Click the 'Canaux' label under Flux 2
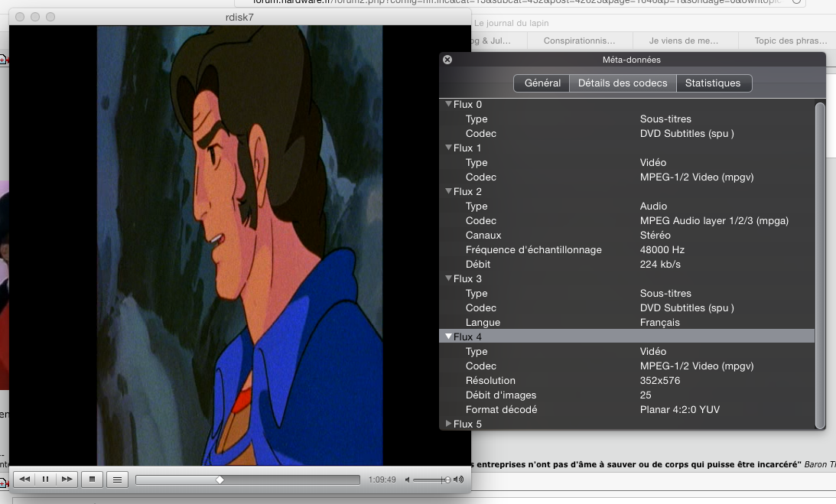Viewport: 836px width, 504px height. click(x=483, y=236)
